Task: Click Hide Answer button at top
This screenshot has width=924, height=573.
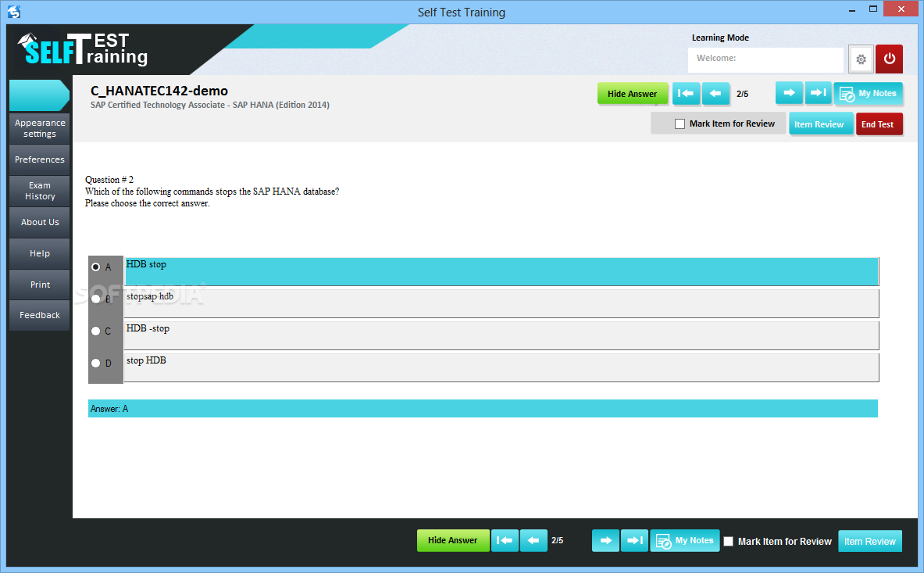Action: (633, 94)
